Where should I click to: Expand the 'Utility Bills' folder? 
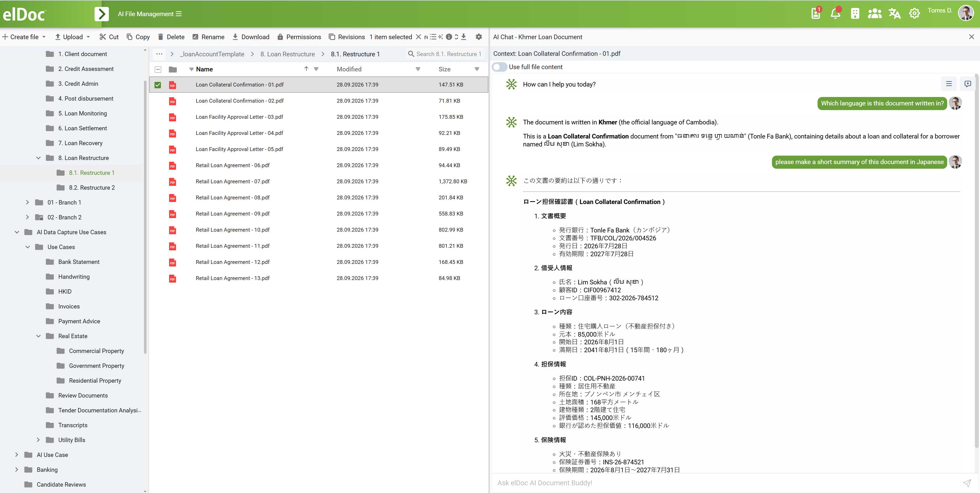38,440
